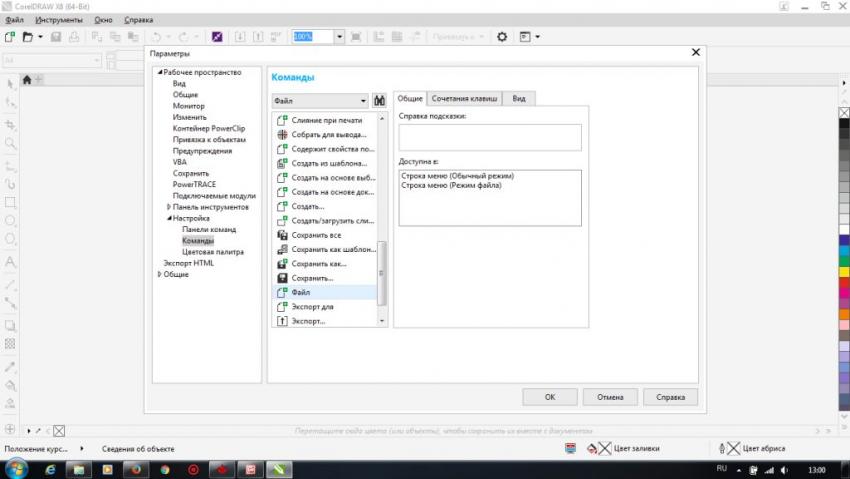The image size is (850, 479).
Task: Click the 'Создать из шаблона...' command icon
Action: (x=282, y=163)
